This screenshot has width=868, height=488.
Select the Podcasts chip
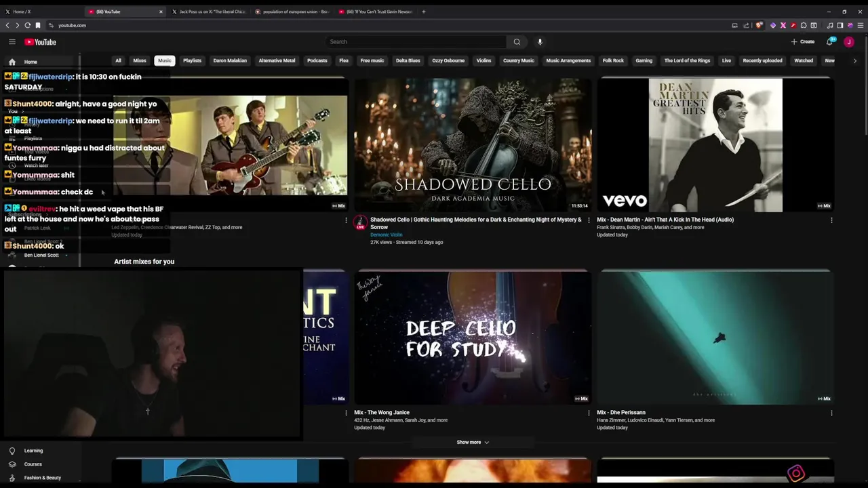point(317,60)
